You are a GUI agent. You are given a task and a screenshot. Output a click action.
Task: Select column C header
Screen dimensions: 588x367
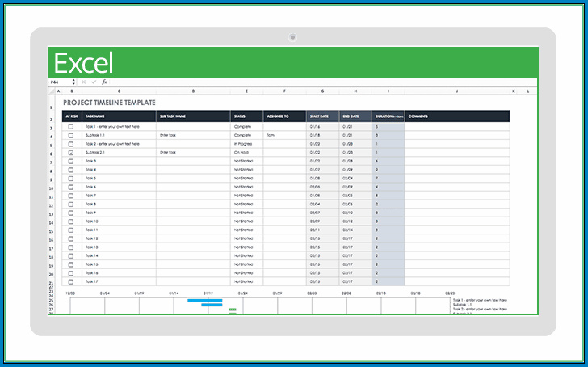point(119,91)
